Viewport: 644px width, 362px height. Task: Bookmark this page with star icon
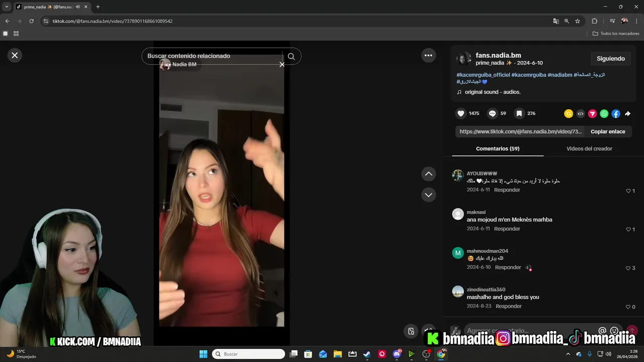(x=578, y=21)
